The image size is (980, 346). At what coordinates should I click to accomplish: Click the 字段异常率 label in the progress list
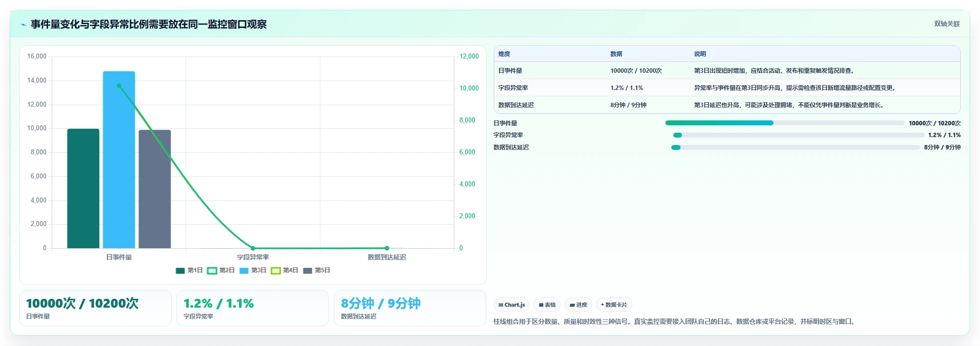point(508,135)
